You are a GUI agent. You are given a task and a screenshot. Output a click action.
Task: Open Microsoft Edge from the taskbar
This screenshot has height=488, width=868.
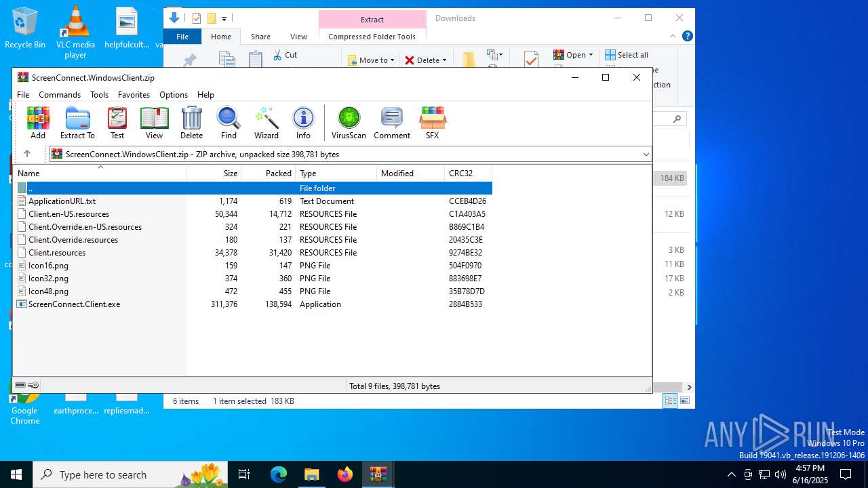pos(279,474)
